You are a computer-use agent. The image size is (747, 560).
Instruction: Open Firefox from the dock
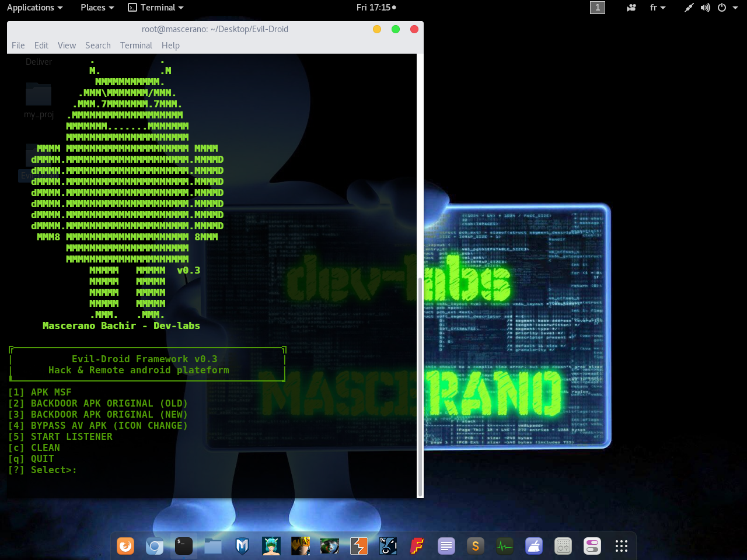125,546
